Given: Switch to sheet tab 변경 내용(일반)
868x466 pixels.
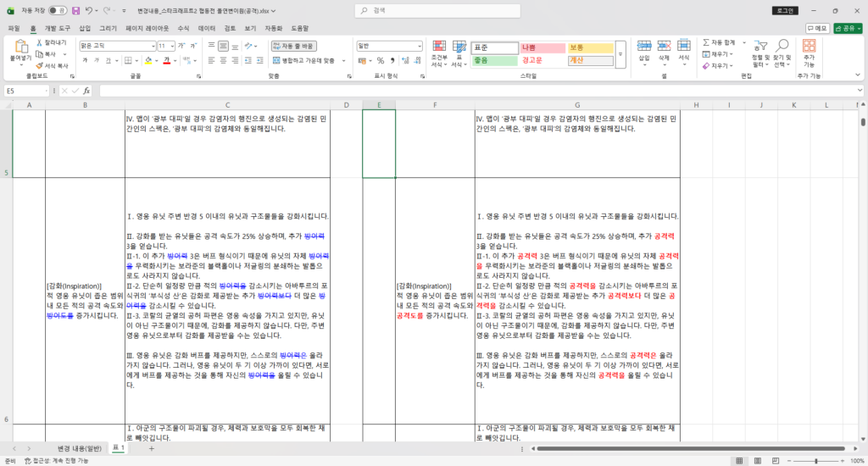Looking at the screenshot, I should (x=79, y=448).
